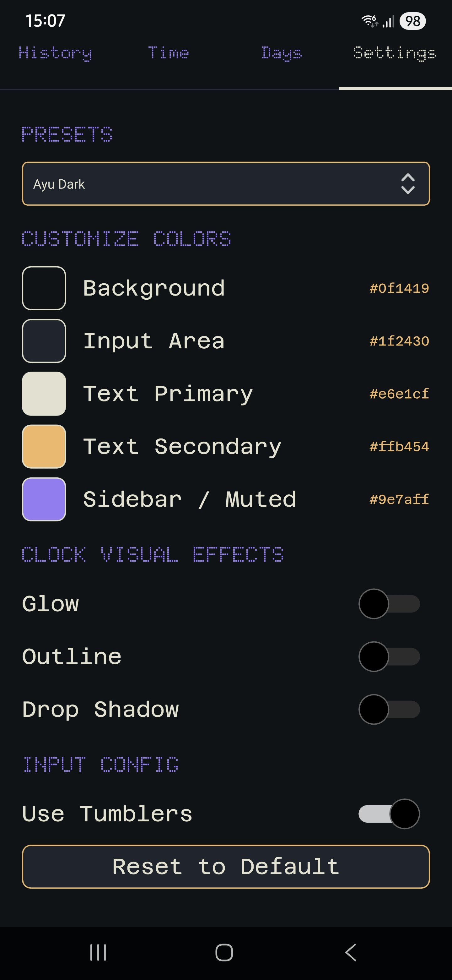Viewport: 452px width, 980px height.
Task: Pick the purple Sidebar / Muted swatch
Action: tap(43, 499)
